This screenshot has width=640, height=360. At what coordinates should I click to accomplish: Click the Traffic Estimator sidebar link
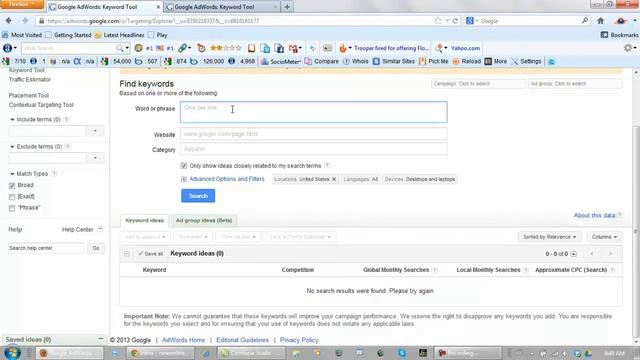(30, 80)
